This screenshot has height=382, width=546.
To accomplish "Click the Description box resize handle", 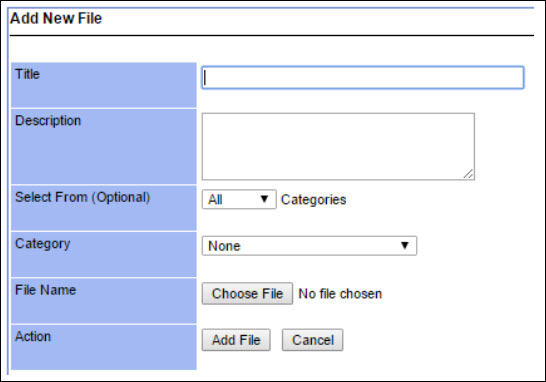I will (469, 174).
